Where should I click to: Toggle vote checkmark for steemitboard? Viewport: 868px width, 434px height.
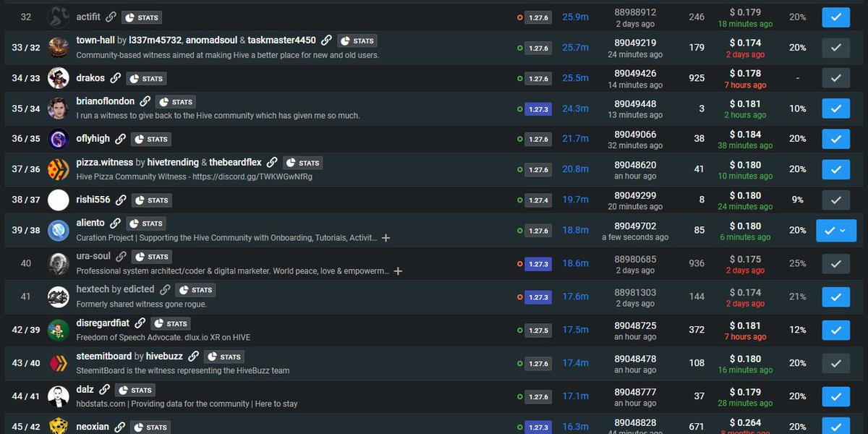click(x=835, y=363)
